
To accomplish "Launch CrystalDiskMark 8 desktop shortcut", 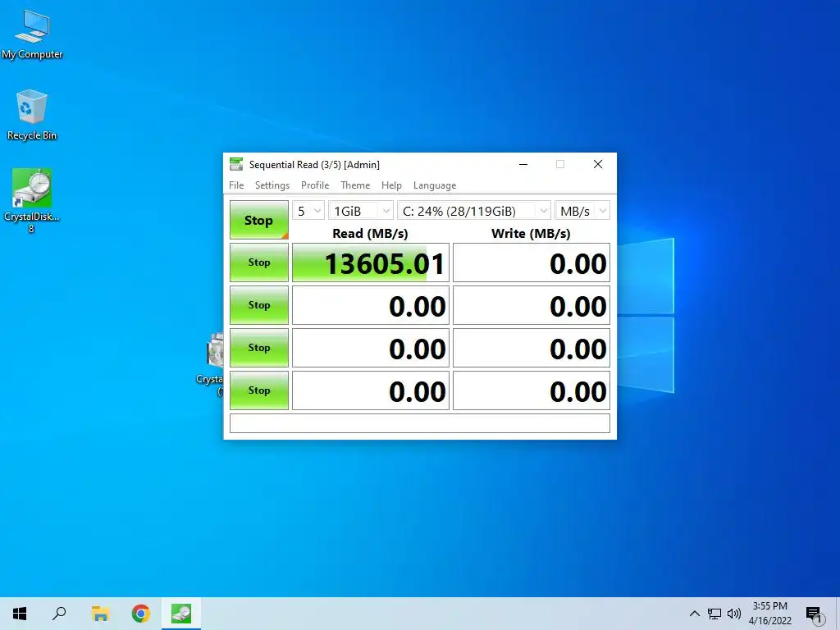I will 32,200.
